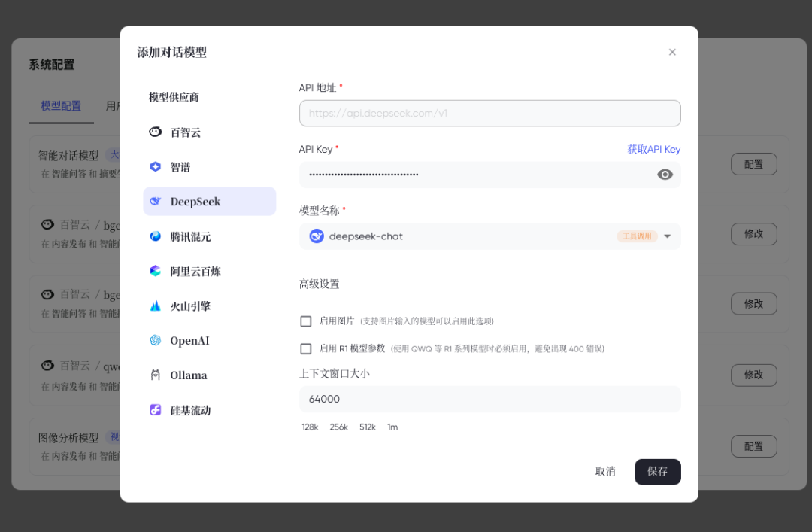Viewport: 812px width, 532px height.
Task: Click the 上下文窗口大小 field showing 64000
Action: coord(490,400)
